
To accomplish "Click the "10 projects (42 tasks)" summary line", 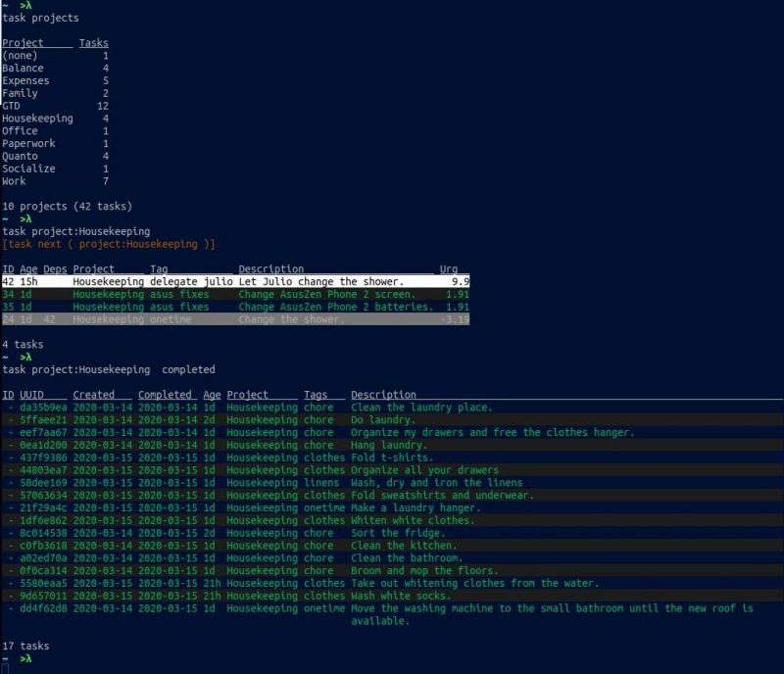I will pyautogui.click(x=66, y=206).
